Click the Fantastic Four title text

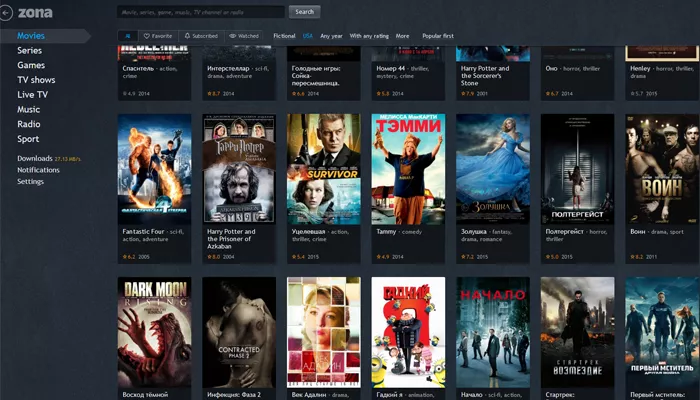click(x=143, y=232)
